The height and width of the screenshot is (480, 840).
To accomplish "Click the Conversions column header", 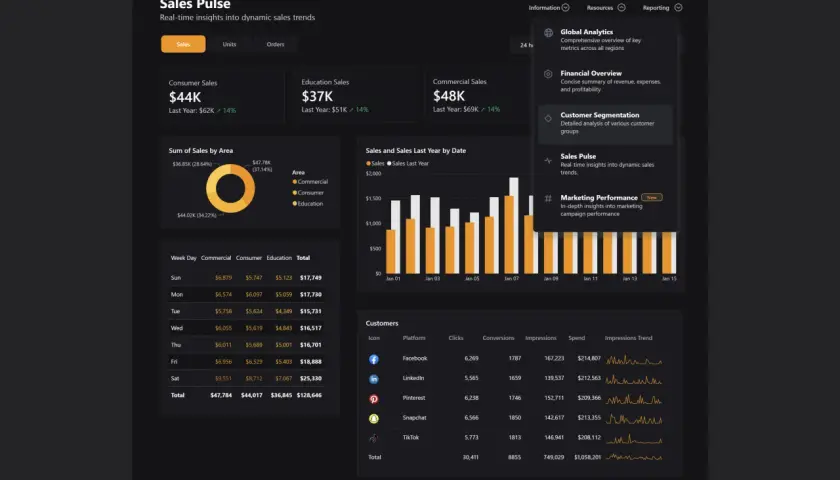I will [x=498, y=338].
